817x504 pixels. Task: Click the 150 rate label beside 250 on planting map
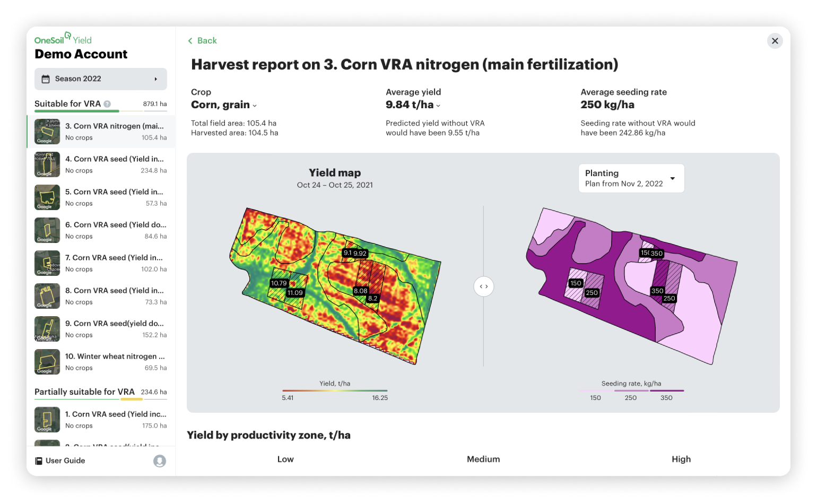pyautogui.click(x=576, y=283)
